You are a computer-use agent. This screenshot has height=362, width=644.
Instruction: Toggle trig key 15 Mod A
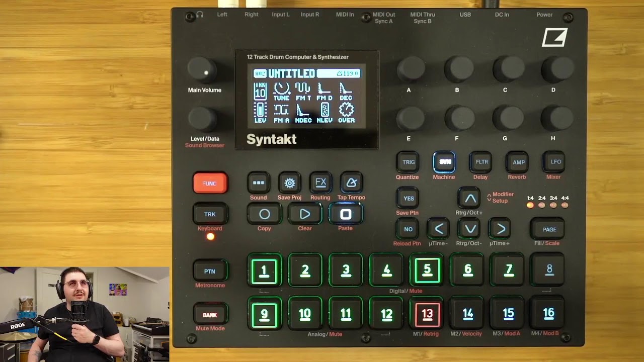(509, 314)
